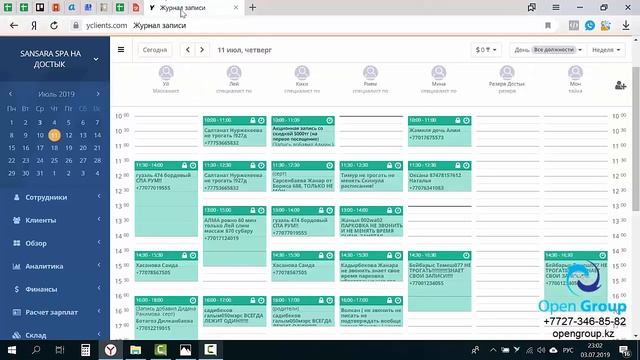This screenshot has height=360, width=640.
Task: Select highlighted July 11 in calendar
Action: tap(54, 135)
